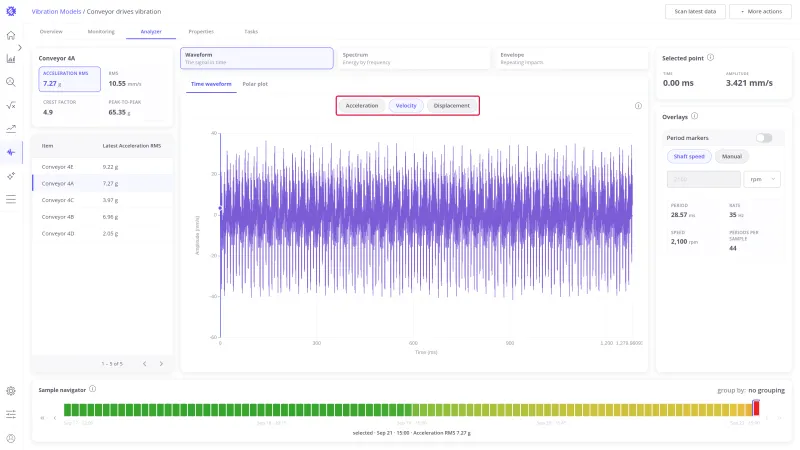Choose Shaft speed period mode

pyautogui.click(x=689, y=157)
